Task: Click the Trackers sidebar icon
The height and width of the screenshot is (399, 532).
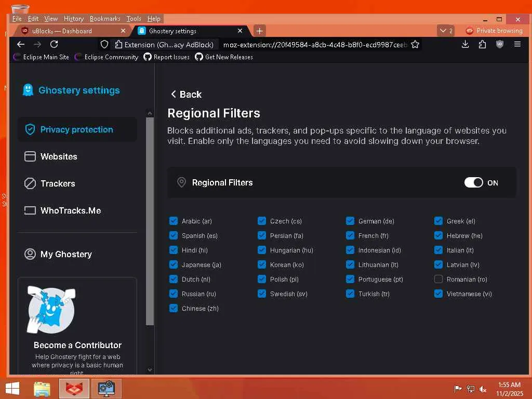Action: (30, 183)
